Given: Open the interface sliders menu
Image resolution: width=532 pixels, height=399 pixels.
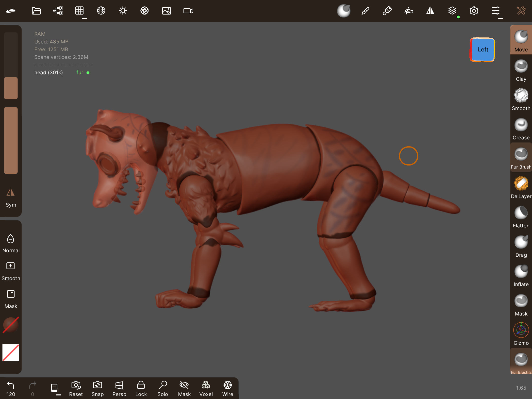Looking at the screenshot, I should pos(496,11).
